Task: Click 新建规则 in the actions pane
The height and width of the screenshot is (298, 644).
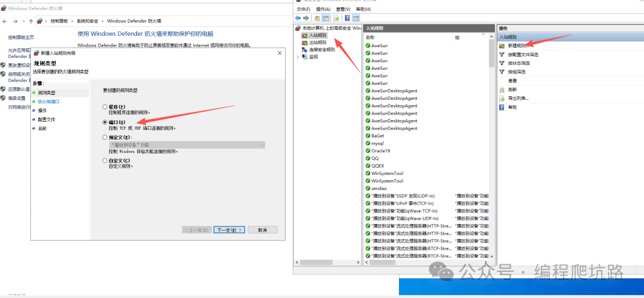Action: (518, 46)
